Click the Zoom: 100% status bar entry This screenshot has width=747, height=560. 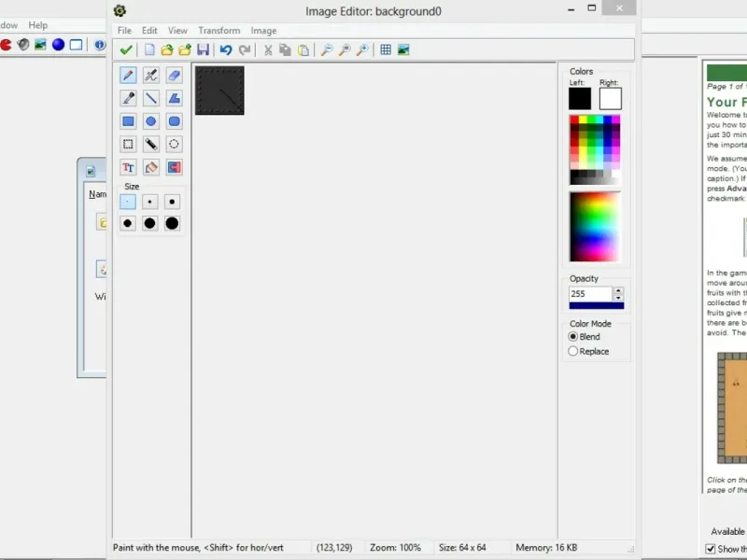click(395, 548)
